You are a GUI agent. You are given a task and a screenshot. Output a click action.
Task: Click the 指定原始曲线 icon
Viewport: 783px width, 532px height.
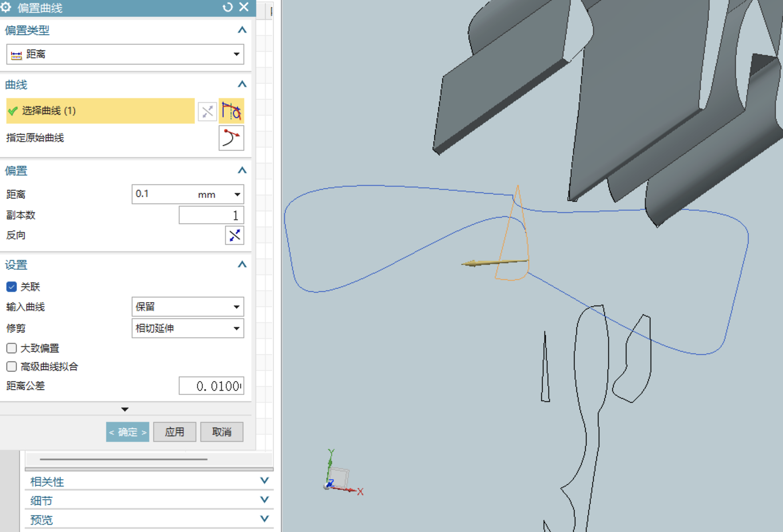tap(231, 138)
